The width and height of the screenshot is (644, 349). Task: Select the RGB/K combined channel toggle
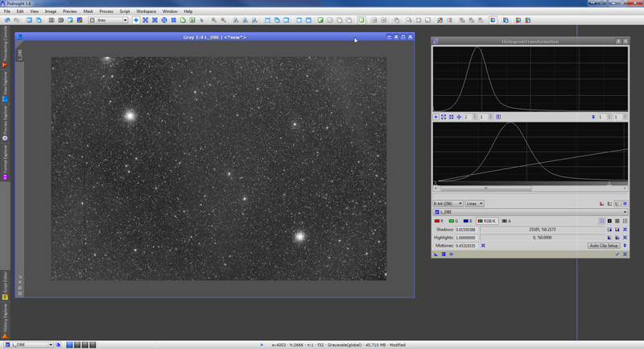coord(487,220)
